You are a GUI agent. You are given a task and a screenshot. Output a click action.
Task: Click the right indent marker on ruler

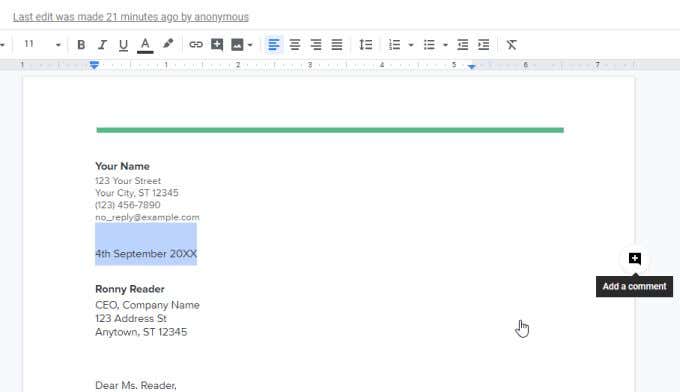[x=472, y=66]
